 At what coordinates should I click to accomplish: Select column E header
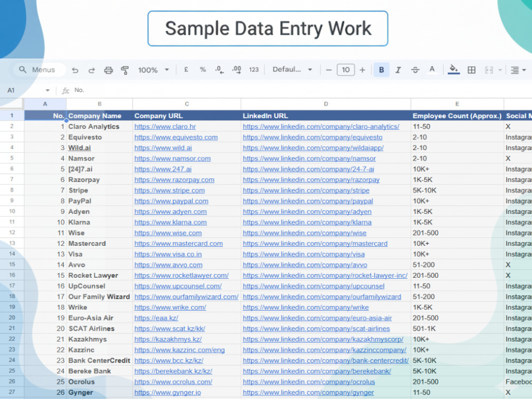457,104
